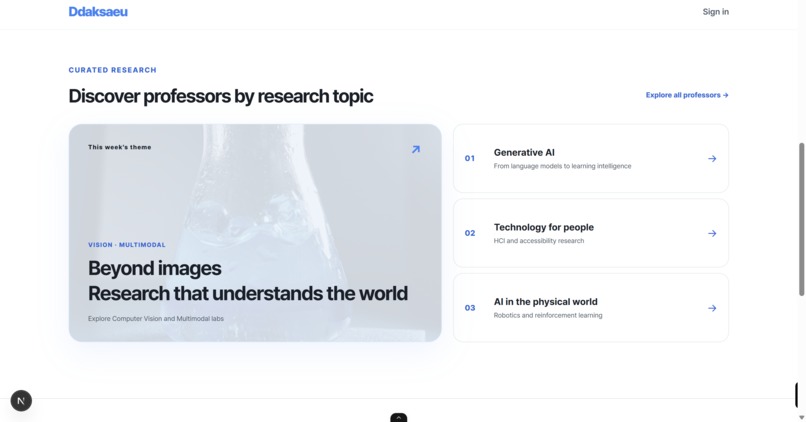Viewport: 806px width, 422px height.
Task: Select the Generative AI topic title
Action: [x=524, y=153]
